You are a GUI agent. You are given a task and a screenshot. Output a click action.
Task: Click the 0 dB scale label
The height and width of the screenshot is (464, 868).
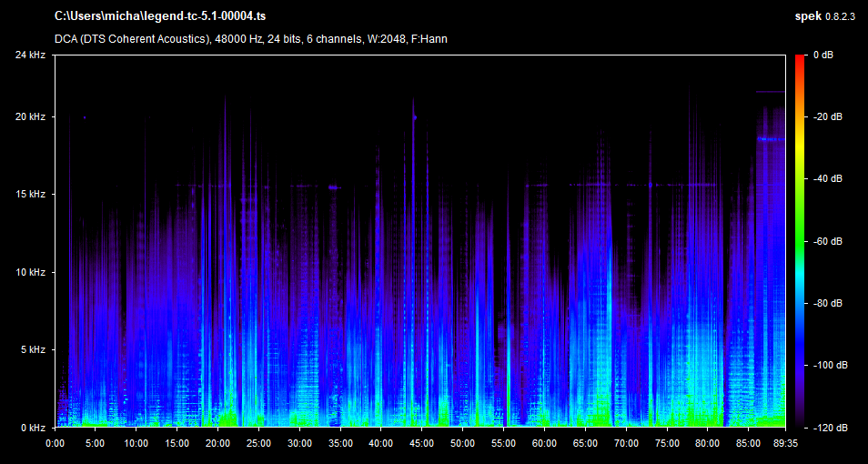pyautogui.click(x=823, y=55)
